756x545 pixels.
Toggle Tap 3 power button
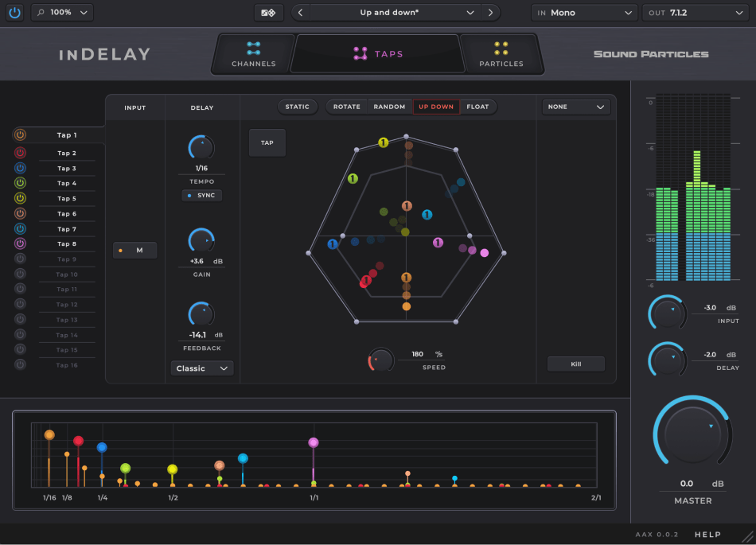(x=20, y=168)
